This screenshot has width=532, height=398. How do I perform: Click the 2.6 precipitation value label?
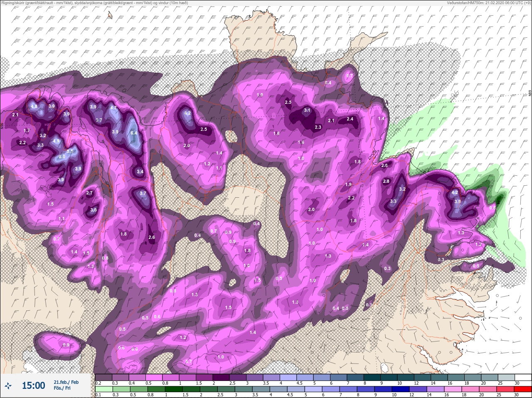point(152,238)
